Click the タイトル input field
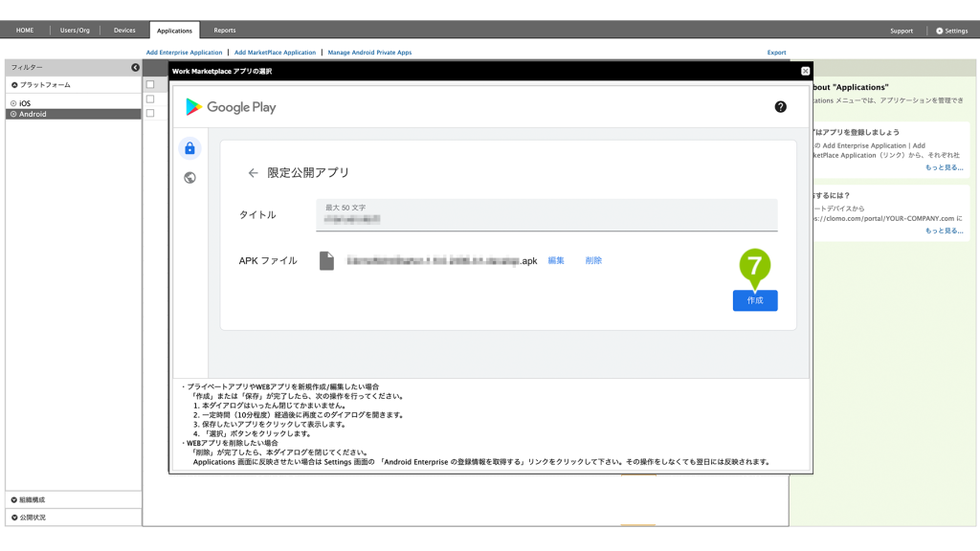The image size is (980, 551). pos(546,215)
